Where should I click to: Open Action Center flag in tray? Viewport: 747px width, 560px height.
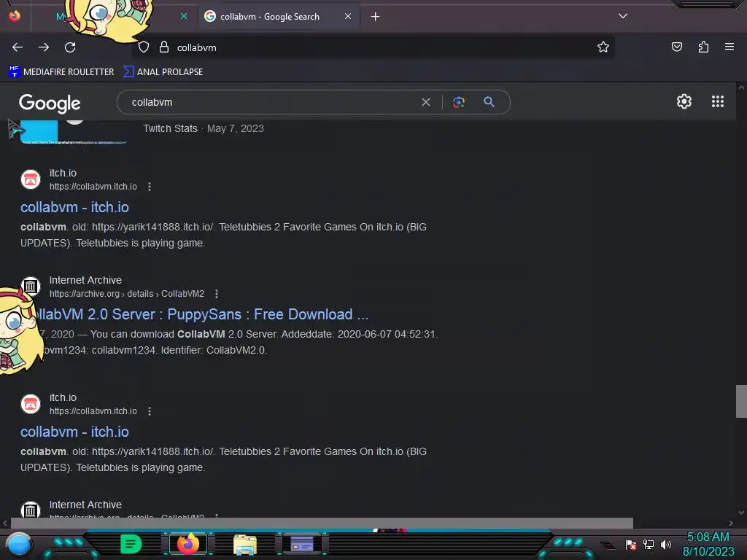click(x=631, y=544)
